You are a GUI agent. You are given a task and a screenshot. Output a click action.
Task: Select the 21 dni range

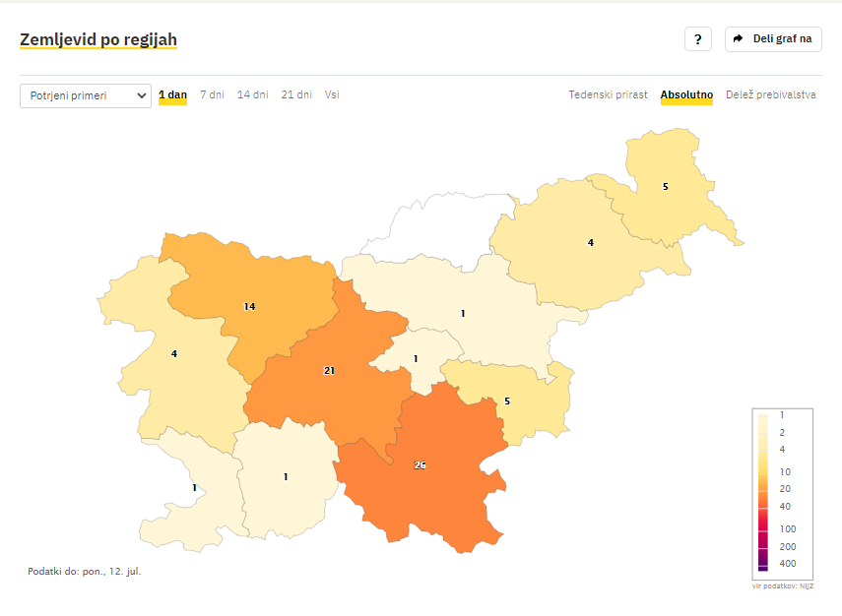coord(296,95)
